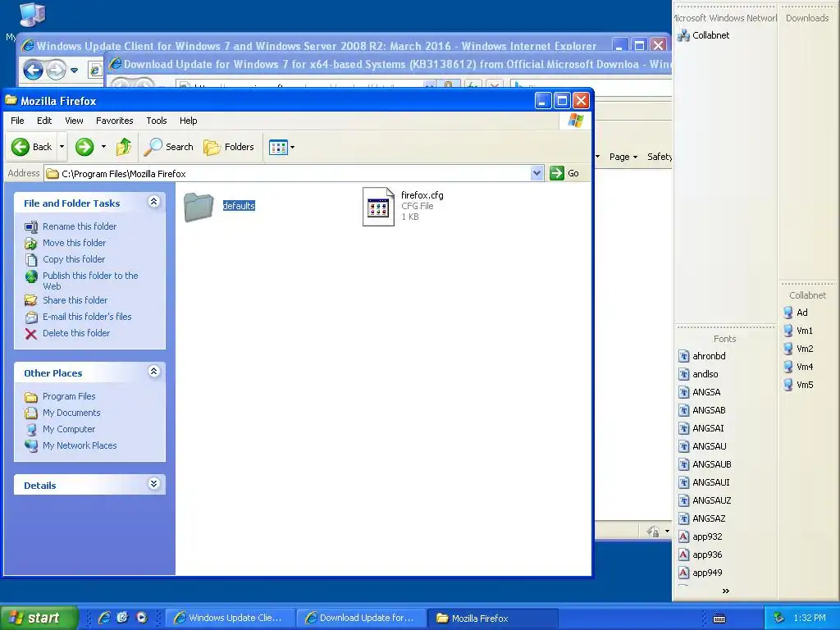The width and height of the screenshot is (840, 630).
Task: Open the ANGSAU font item
Action: coord(703,446)
